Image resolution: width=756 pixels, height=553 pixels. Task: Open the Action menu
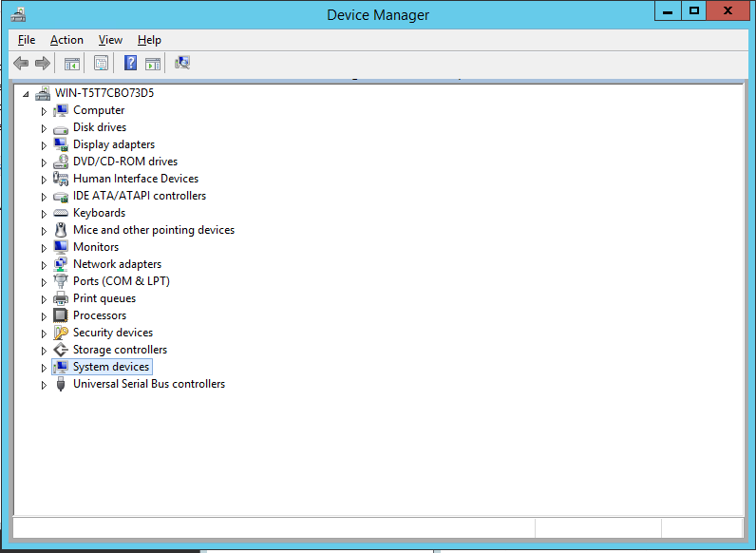pyautogui.click(x=66, y=40)
